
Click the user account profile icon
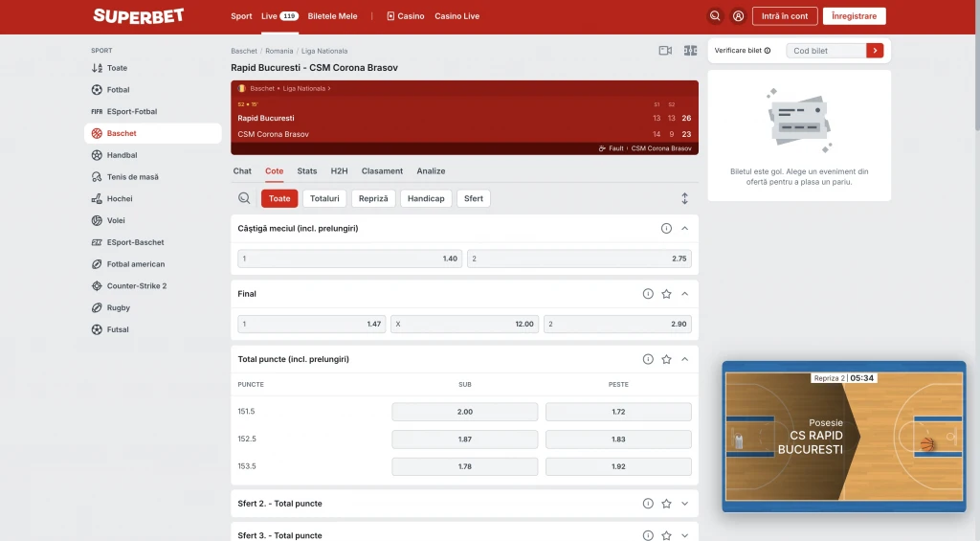pyautogui.click(x=738, y=16)
